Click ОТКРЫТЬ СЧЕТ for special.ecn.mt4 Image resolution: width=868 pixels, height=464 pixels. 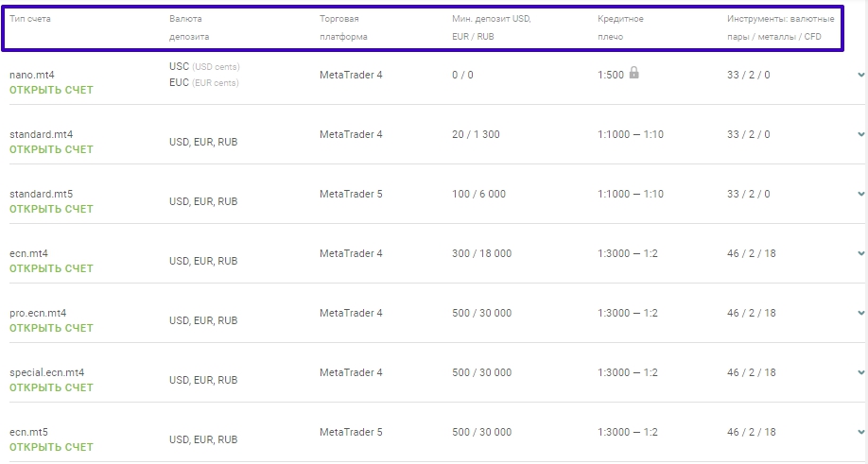[x=51, y=387]
